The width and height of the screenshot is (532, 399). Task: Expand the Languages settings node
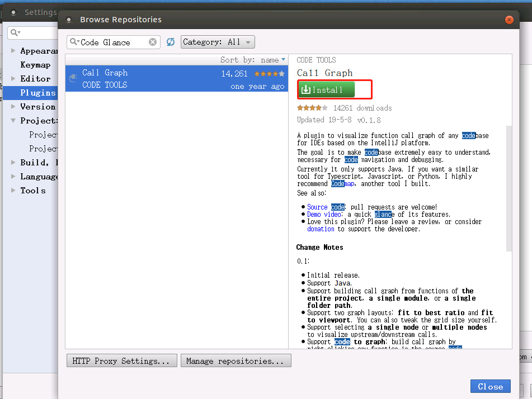point(13,176)
